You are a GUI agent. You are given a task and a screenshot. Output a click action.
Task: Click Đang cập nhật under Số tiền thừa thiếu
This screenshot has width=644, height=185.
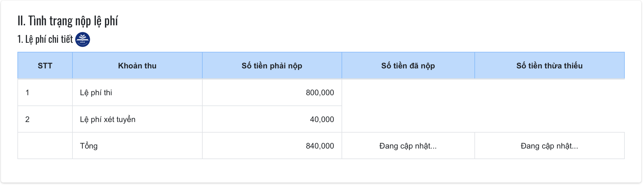pos(549,146)
